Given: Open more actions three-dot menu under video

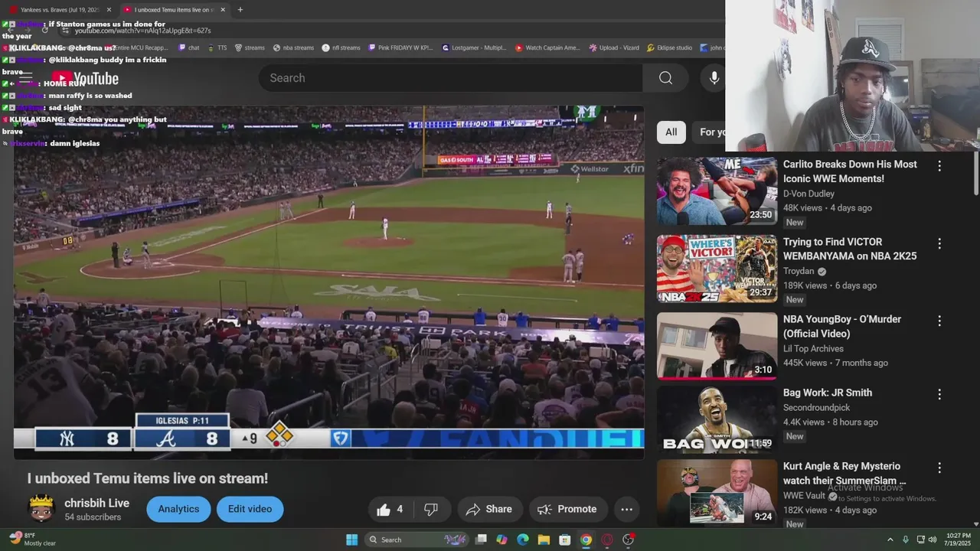Looking at the screenshot, I should [626, 509].
